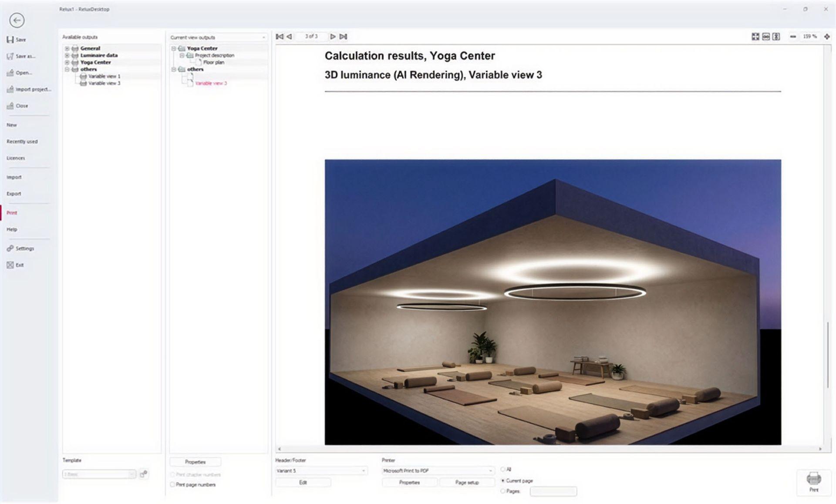The image size is (836, 504).
Task: Select the Pages range radio button
Action: pos(502,491)
